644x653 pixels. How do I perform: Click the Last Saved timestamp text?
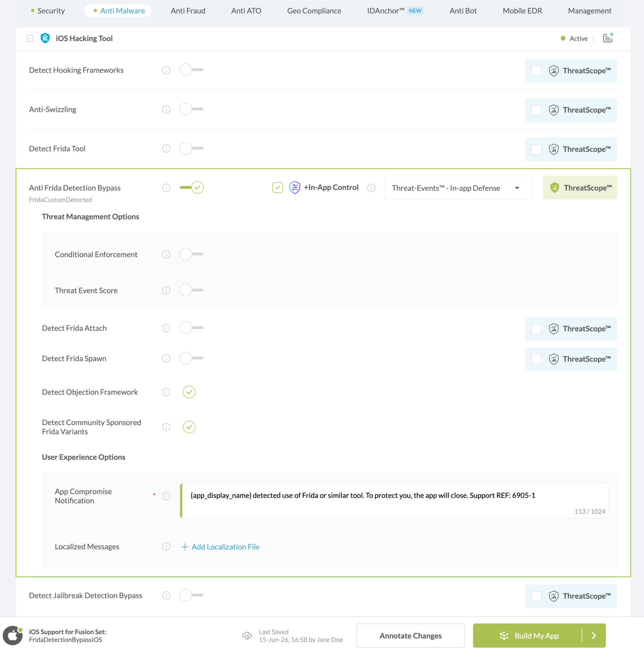click(x=301, y=636)
